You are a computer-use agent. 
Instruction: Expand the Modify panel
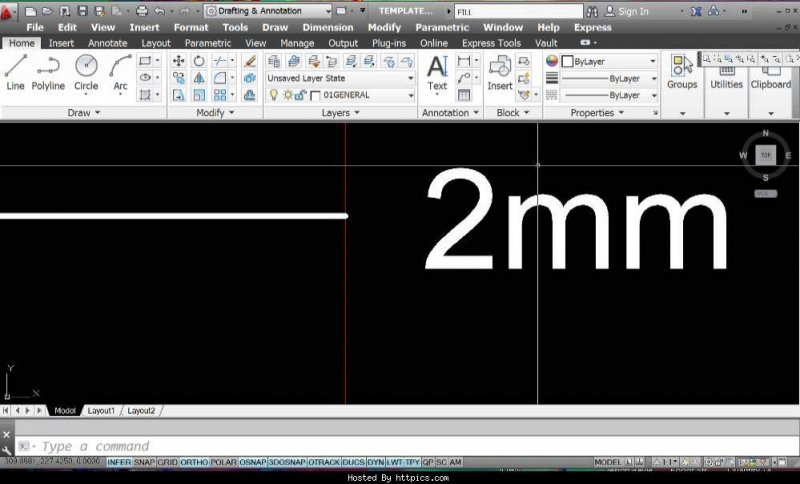pyautogui.click(x=215, y=113)
